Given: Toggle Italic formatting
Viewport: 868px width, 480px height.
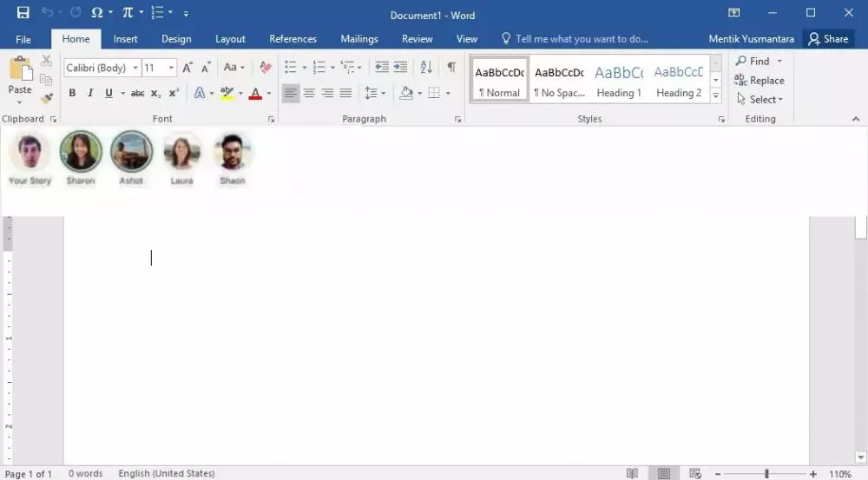Looking at the screenshot, I should tap(90, 93).
